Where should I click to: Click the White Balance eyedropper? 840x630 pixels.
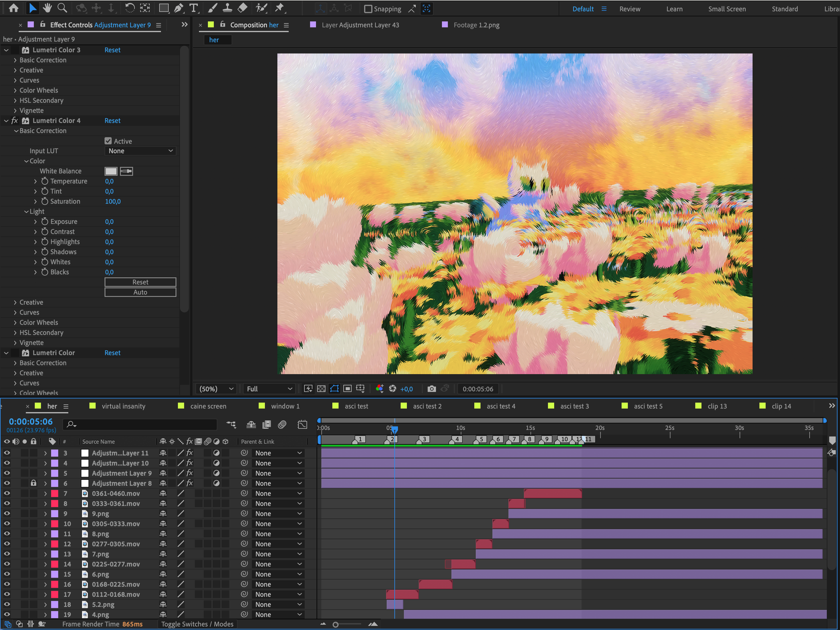point(126,171)
